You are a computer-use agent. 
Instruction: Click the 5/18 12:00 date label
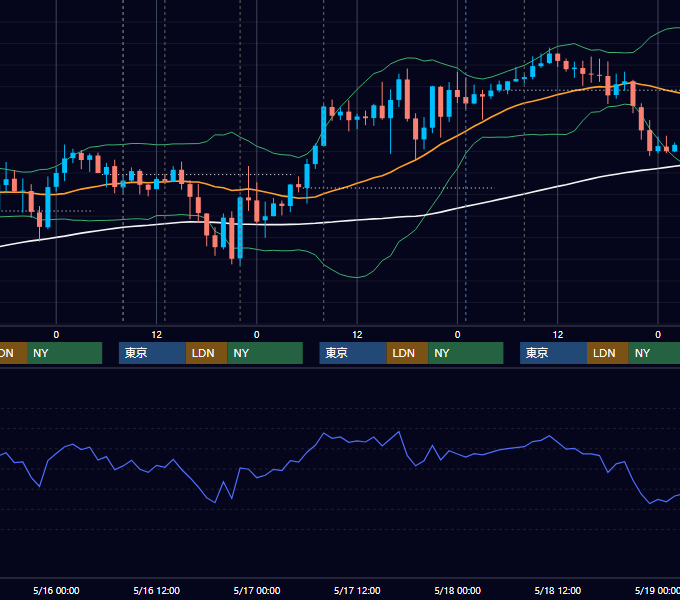(x=558, y=590)
